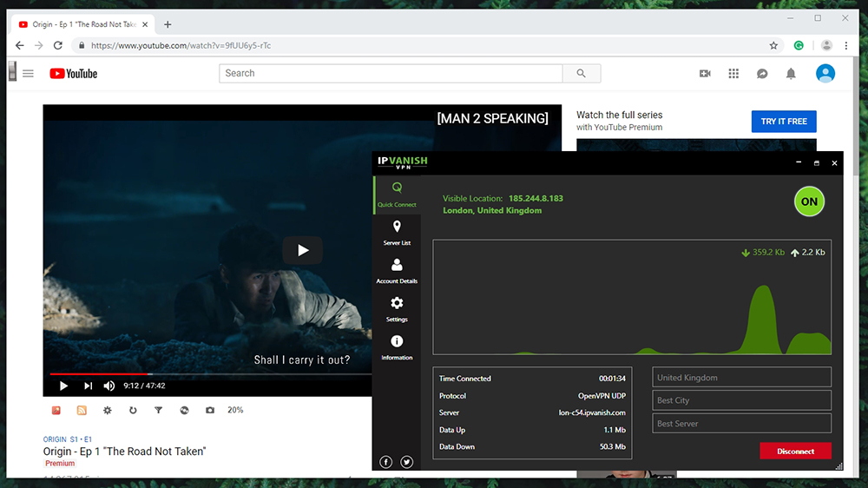
Task: Open the United Kingdom country dropdown
Action: pos(741,377)
